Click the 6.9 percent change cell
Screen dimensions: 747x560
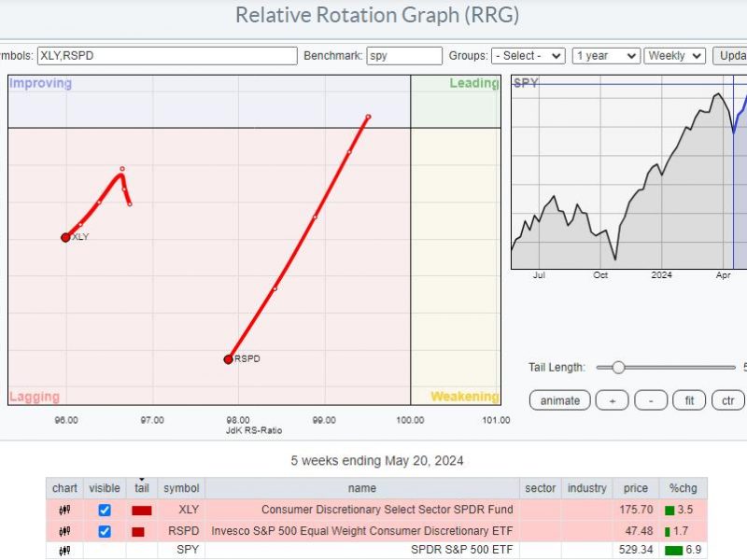tap(684, 550)
